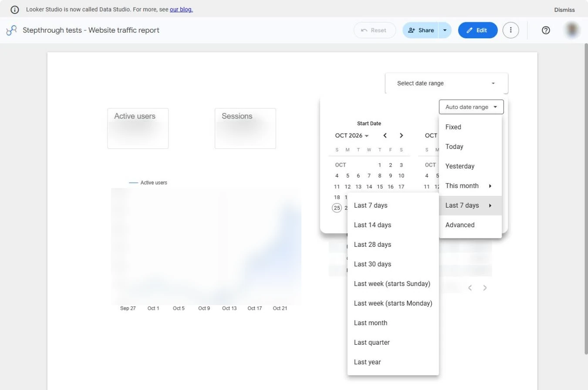The height and width of the screenshot is (390, 588).
Task: Click the user account avatar
Action: 572,30
